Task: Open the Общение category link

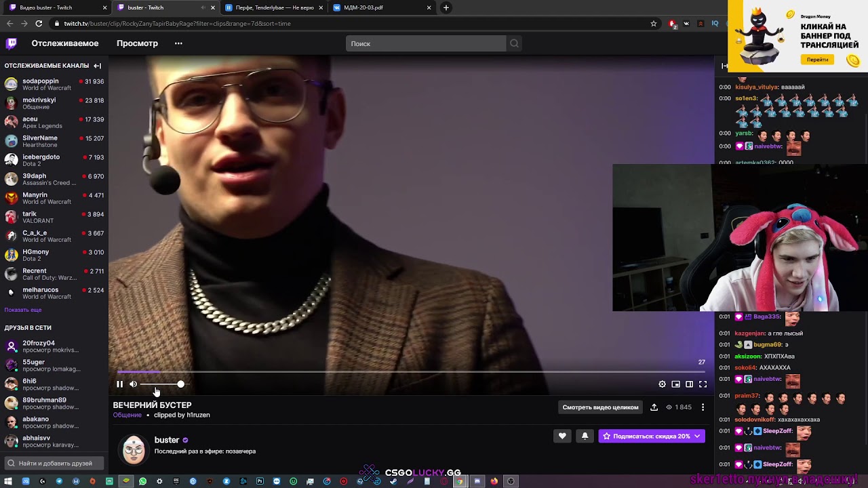Action: pos(127,415)
